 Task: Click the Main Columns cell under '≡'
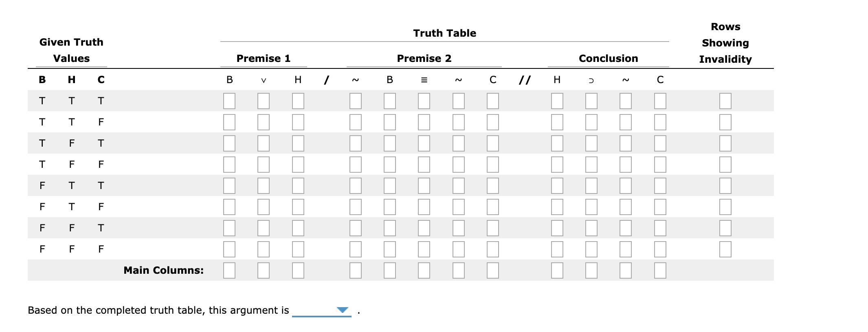click(423, 269)
